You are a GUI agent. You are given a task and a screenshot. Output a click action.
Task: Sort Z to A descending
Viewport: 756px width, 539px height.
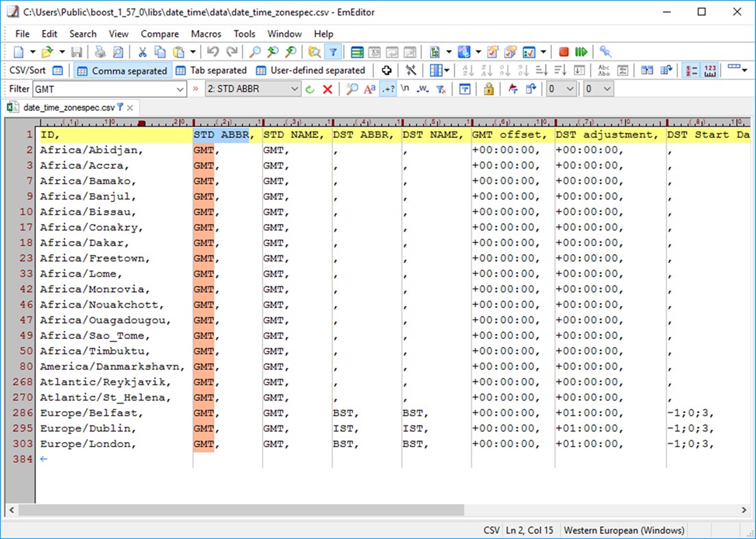point(486,71)
